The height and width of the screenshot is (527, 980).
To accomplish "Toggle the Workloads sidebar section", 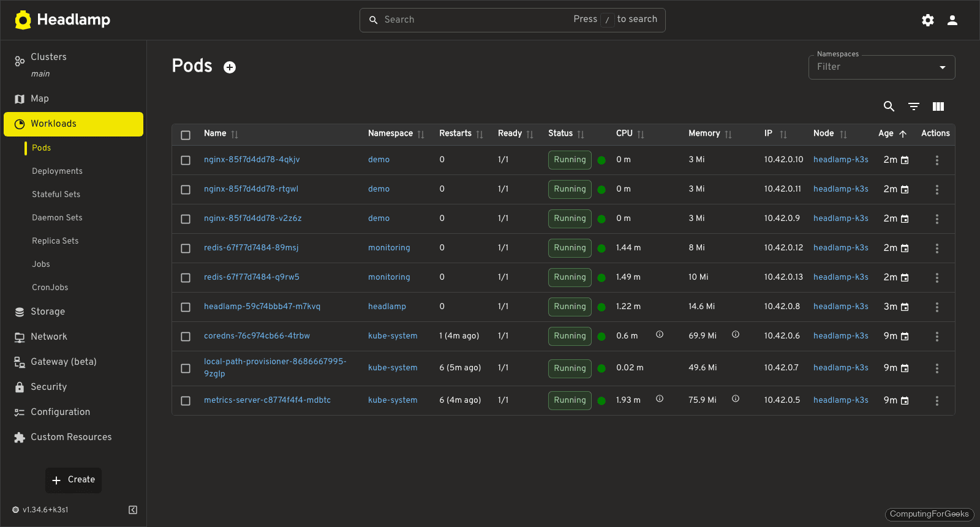I will click(73, 124).
